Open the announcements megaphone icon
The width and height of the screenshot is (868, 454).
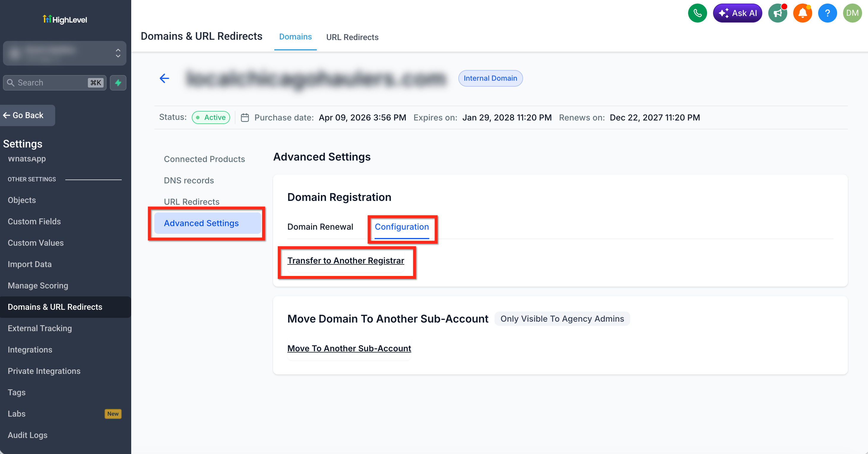777,13
